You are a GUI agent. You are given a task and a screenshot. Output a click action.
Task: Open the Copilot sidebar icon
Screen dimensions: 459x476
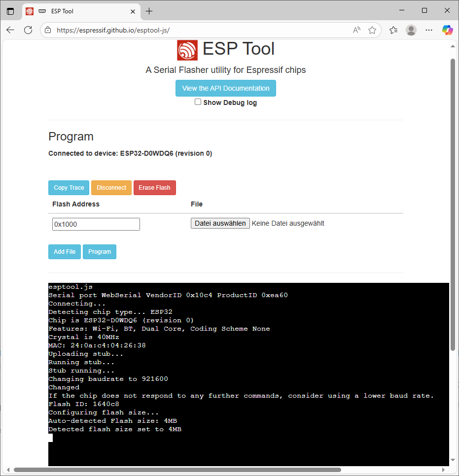(x=447, y=30)
